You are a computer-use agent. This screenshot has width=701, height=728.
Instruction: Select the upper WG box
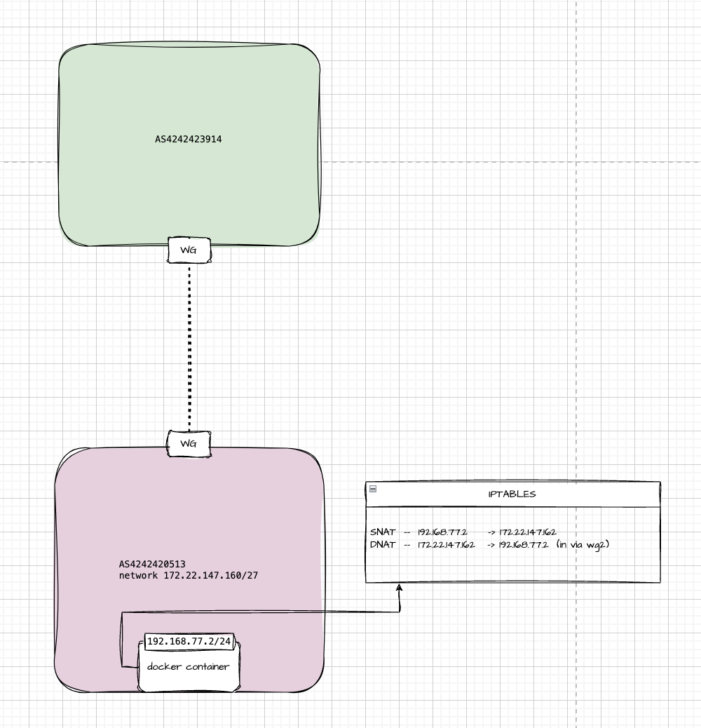click(189, 250)
